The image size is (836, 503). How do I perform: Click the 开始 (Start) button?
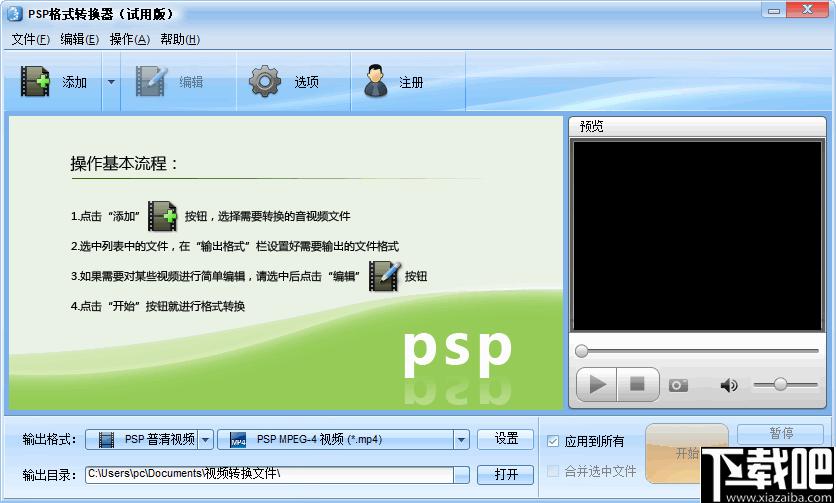(686, 453)
